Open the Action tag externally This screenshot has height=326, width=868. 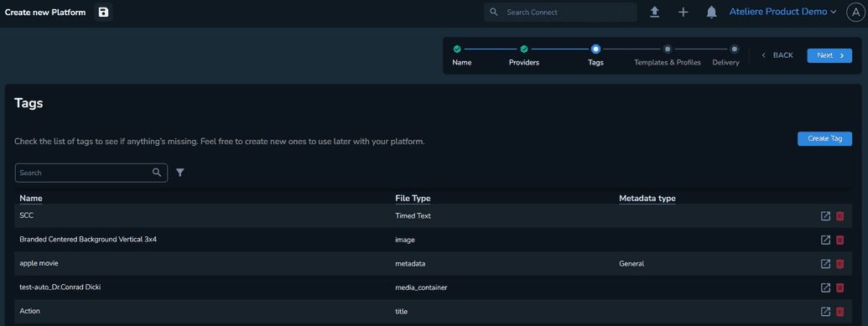[825, 312]
